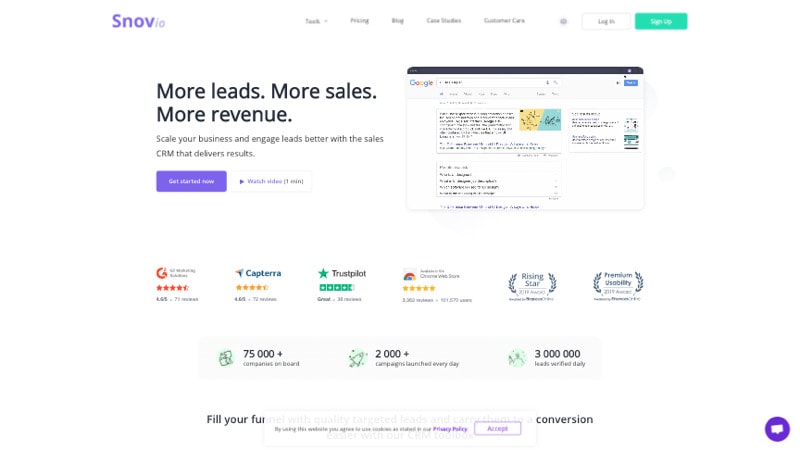Viewport: 800px width, 450px height.
Task: Click the '75 000 +' statistic text
Action: [263, 354]
